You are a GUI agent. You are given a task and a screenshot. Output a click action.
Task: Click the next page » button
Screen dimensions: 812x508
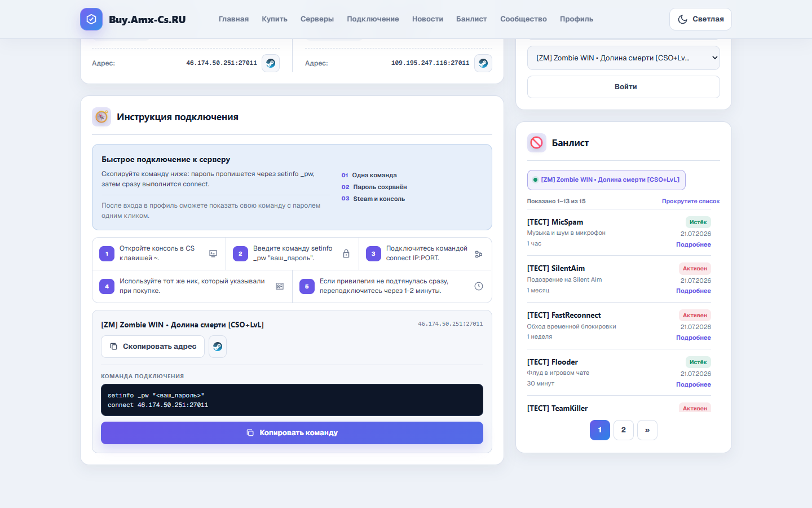(x=647, y=430)
